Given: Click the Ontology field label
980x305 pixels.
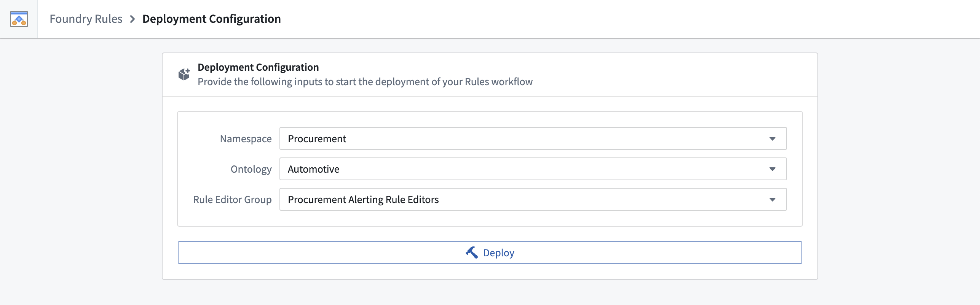Looking at the screenshot, I should point(251,169).
